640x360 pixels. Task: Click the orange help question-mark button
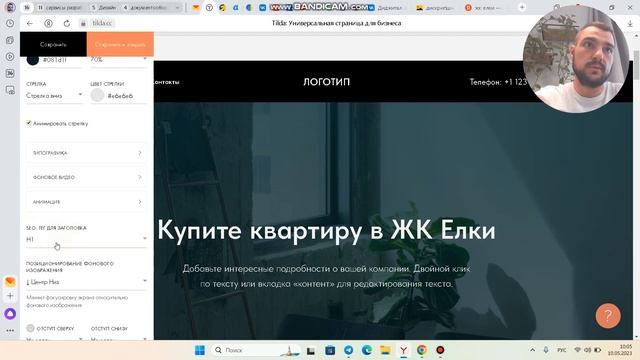(608, 316)
